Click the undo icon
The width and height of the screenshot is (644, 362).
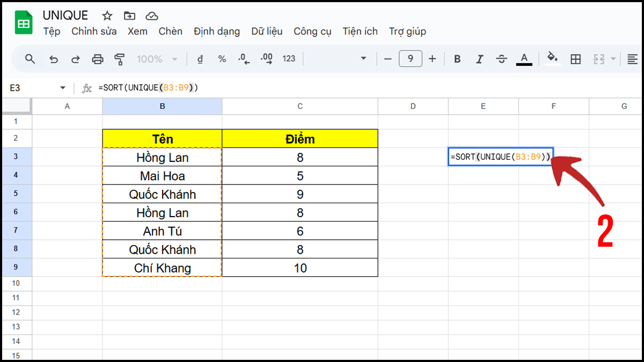point(54,58)
